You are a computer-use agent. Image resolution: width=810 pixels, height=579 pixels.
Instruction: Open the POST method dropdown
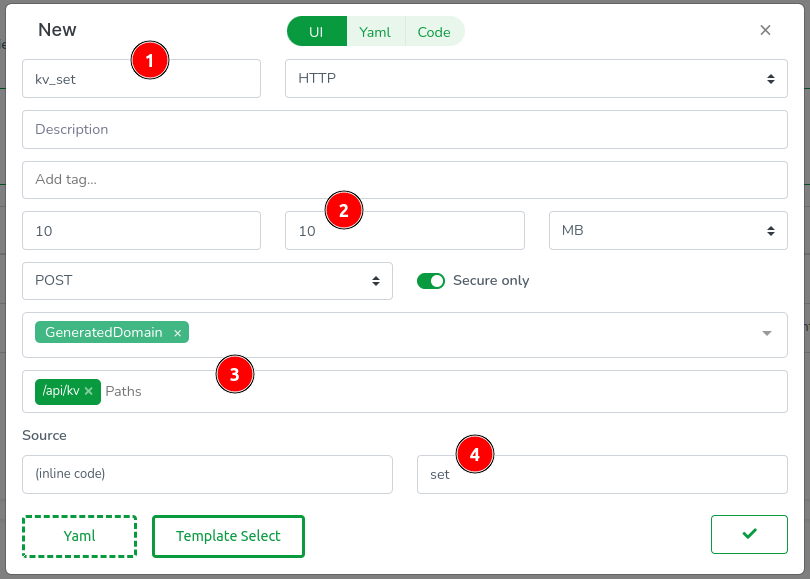point(207,281)
